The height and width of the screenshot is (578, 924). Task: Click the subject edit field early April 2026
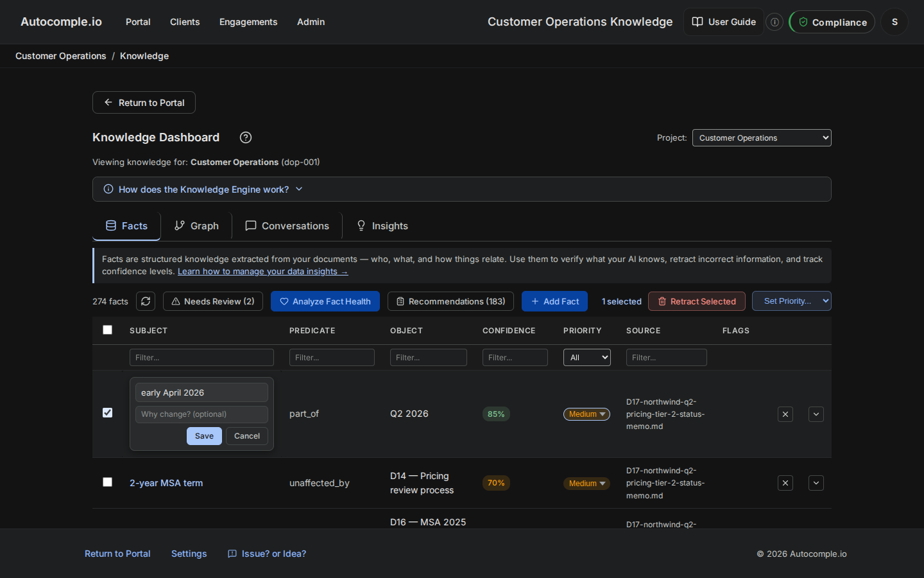pyautogui.click(x=201, y=392)
